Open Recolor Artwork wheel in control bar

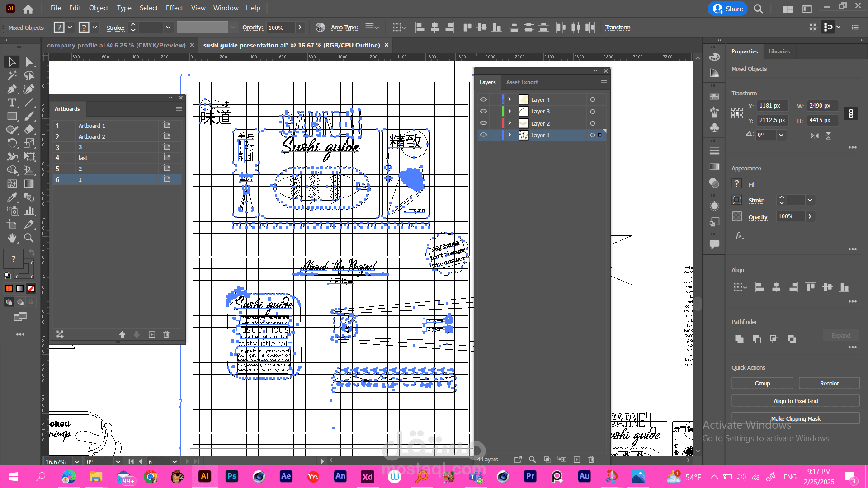pos(320,28)
